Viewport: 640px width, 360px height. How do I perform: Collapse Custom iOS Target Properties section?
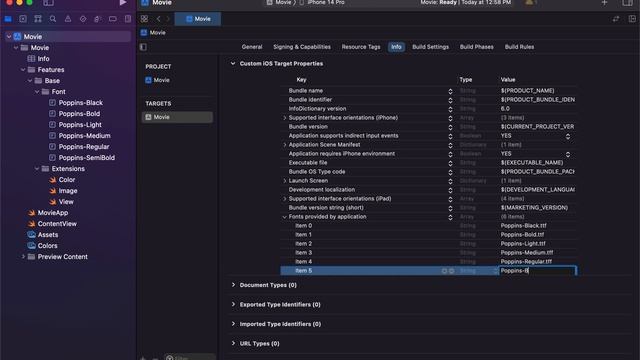tap(233, 64)
